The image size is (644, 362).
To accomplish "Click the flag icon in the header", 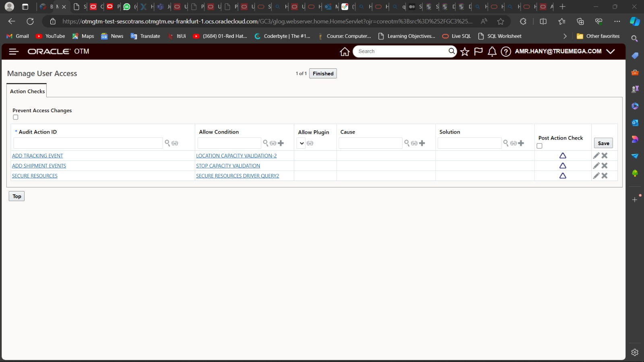I will pos(478,51).
